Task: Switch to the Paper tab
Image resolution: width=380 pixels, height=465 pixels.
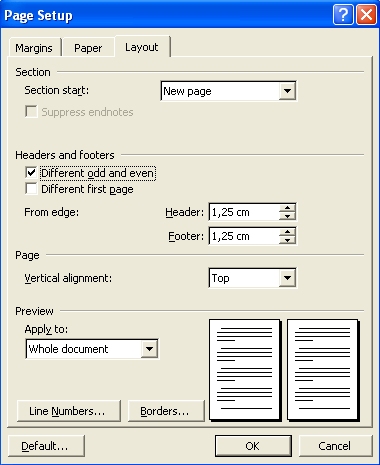Action: point(88,48)
